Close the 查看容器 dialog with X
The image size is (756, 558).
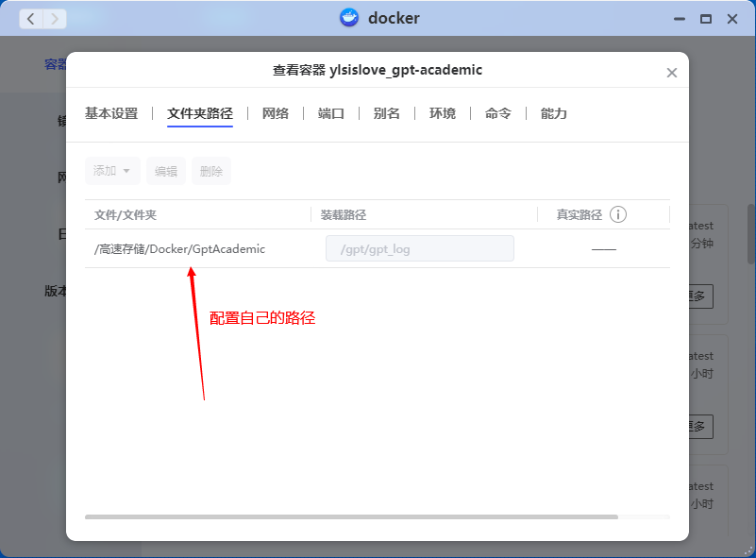(x=672, y=73)
